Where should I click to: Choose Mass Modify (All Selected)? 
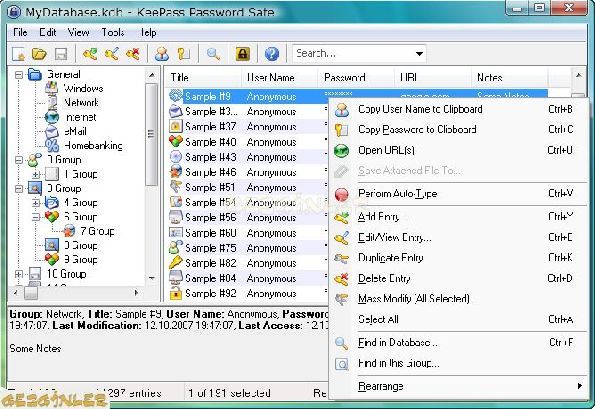(x=458, y=299)
